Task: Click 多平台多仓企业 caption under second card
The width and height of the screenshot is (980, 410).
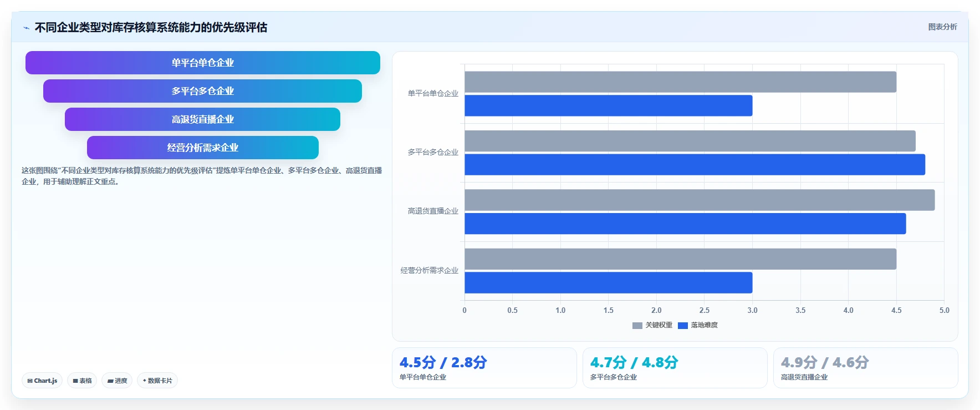Action: pyautogui.click(x=614, y=377)
